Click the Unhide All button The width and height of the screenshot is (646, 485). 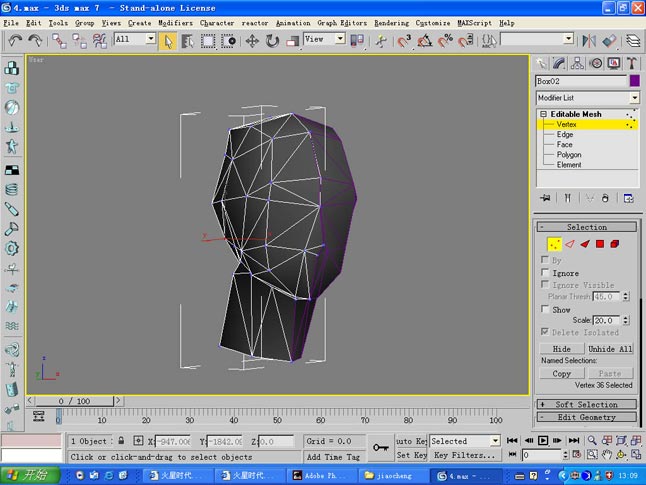pyautogui.click(x=610, y=349)
